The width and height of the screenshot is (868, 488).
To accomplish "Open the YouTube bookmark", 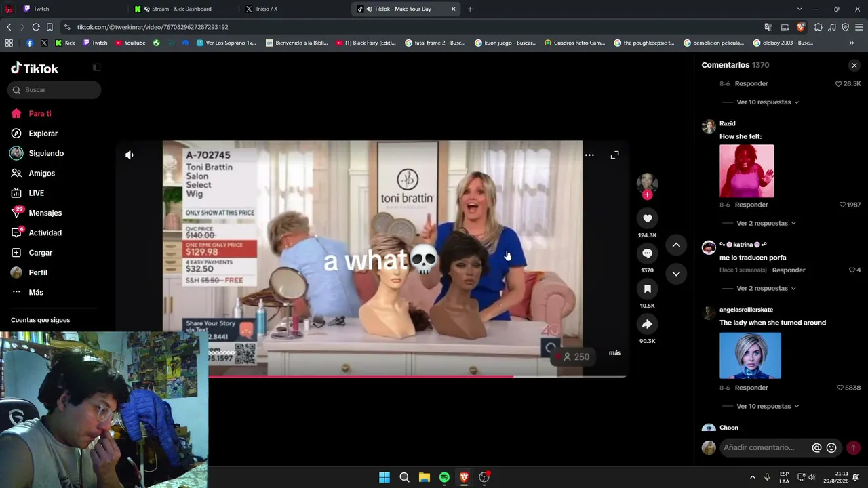I will [130, 43].
